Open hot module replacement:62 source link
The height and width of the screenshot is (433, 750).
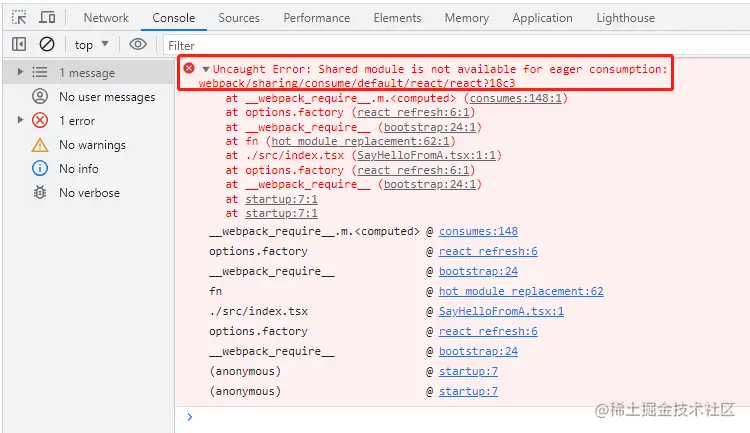click(521, 291)
